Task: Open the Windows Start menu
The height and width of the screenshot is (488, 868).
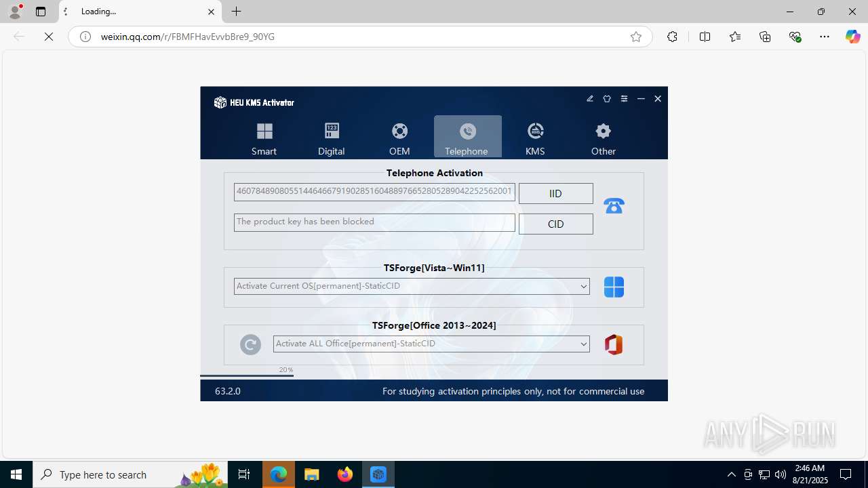Action: [16, 474]
